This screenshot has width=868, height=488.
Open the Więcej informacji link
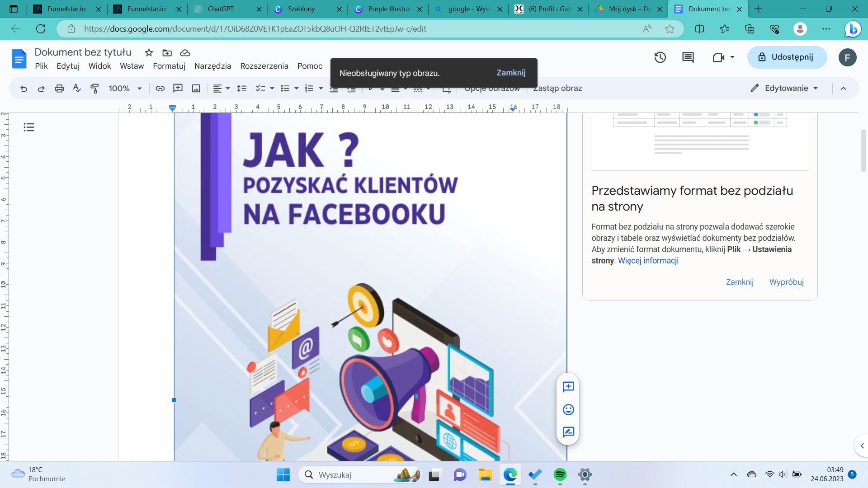pyautogui.click(x=648, y=261)
